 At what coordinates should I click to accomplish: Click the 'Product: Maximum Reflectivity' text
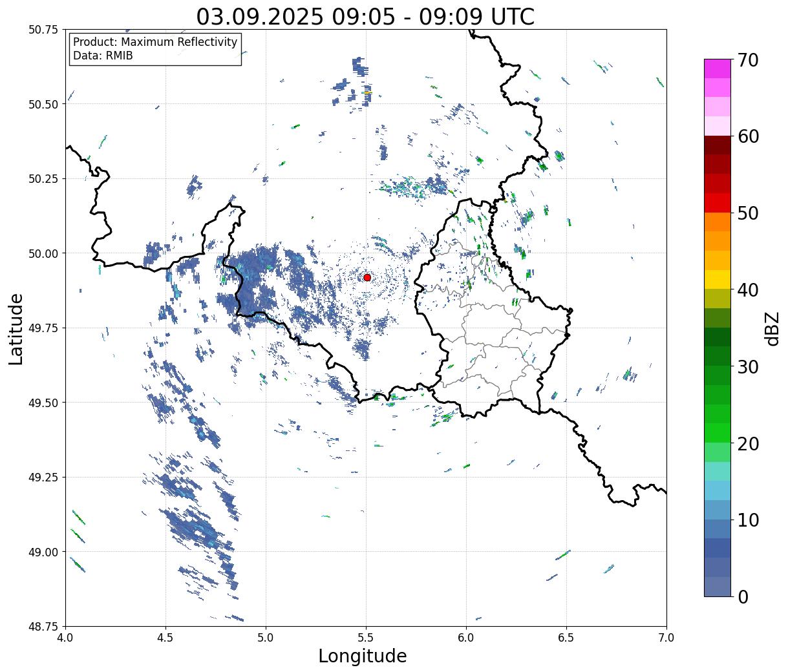point(155,42)
